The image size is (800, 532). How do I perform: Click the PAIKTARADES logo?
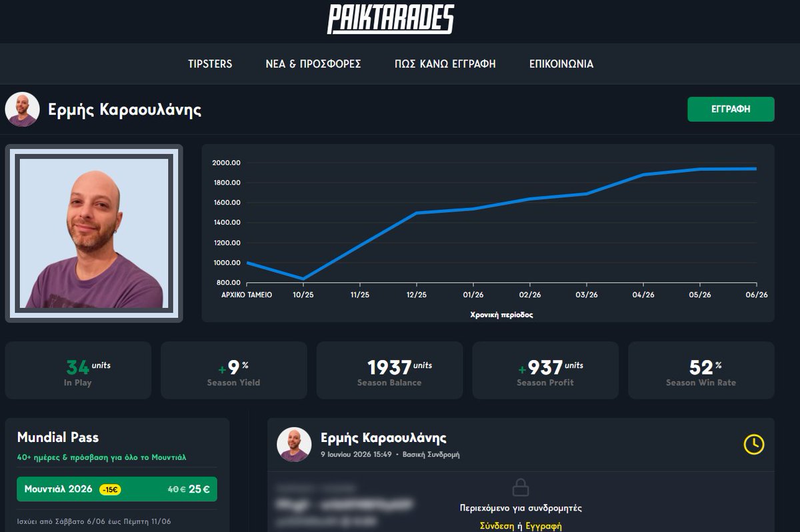(391, 19)
